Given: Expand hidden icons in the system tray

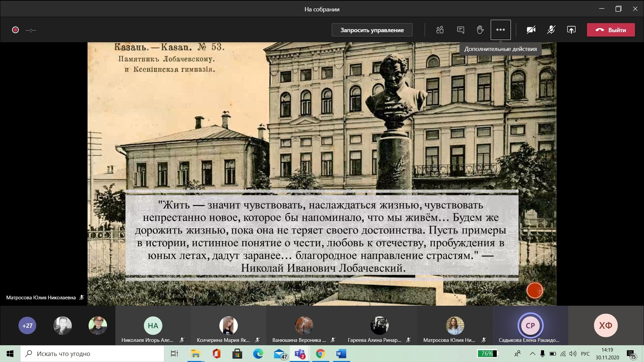Looking at the screenshot, I should (532, 354).
